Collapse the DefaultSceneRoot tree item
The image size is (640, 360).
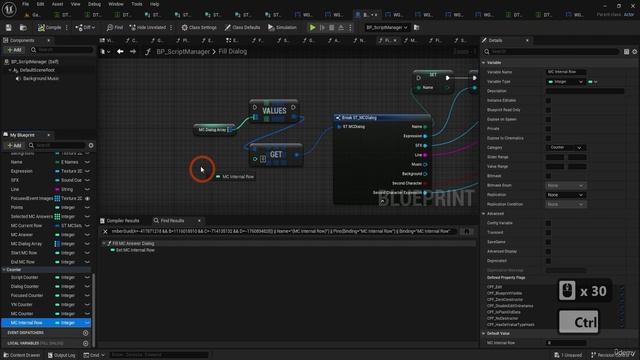click(10, 70)
